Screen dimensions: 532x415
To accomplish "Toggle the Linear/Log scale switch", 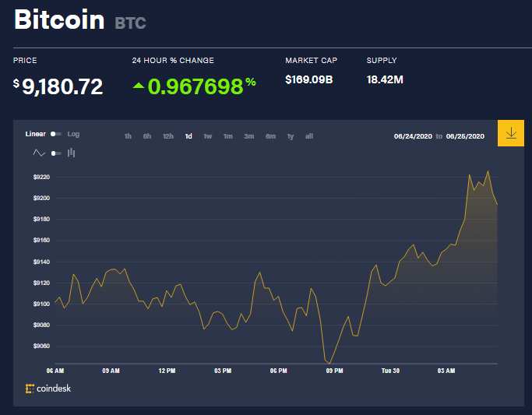I will [x=56, y=134].
